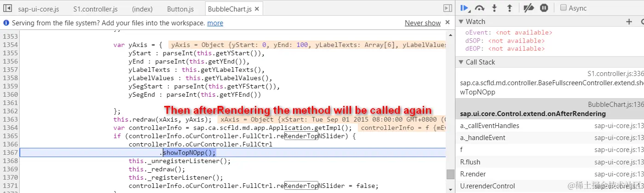The image size is (644, 193).
Task: Collapse the Call Stack section
Action: [x=461, y=62]
